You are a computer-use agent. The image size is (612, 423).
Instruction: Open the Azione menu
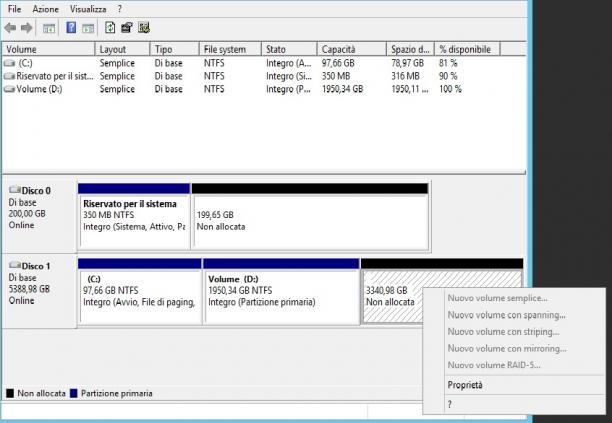pyautogui.click(x=46, y=9)
